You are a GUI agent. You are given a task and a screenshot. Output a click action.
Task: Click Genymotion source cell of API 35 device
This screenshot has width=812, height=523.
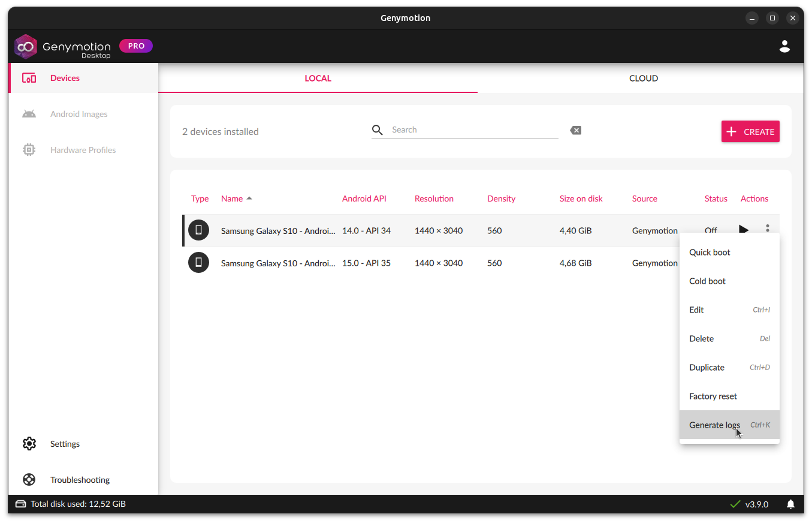click(x=655, y=263)
